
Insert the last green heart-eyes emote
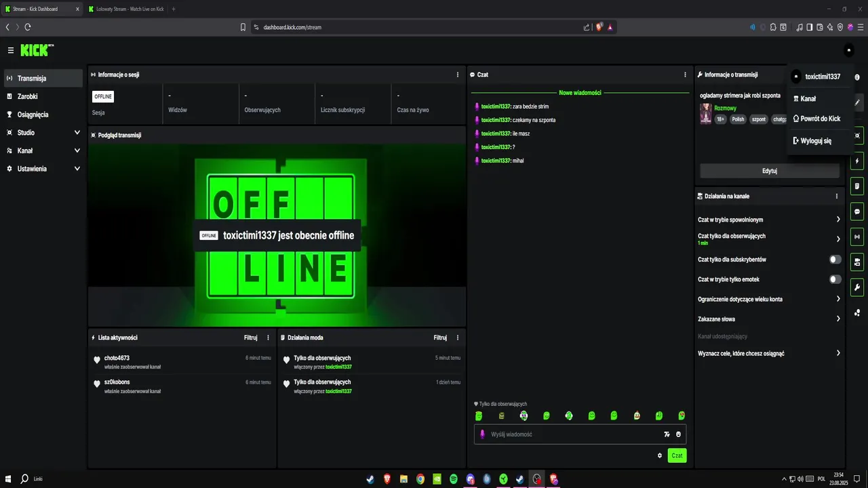[682, 415]
